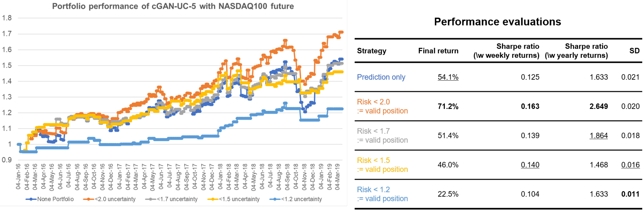
Task: Click the underlined 0.016 SD value
Action: [630, 165]
